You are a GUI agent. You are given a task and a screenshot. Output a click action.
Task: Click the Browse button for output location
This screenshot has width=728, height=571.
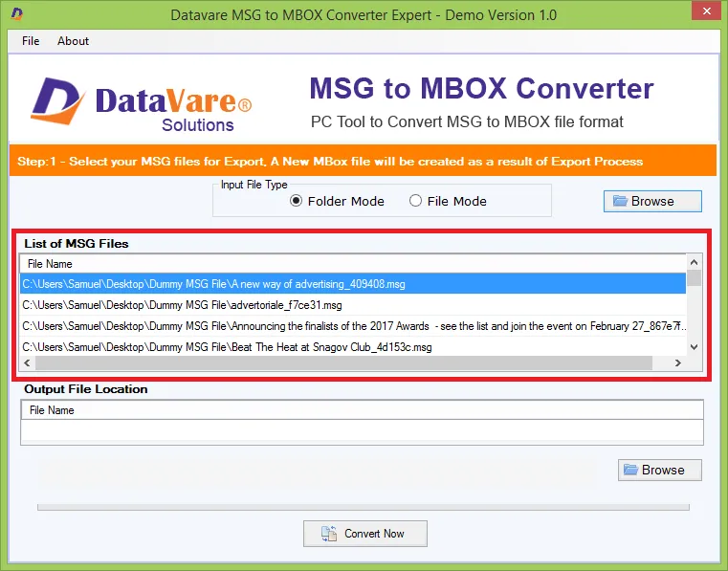coord(659,470)
